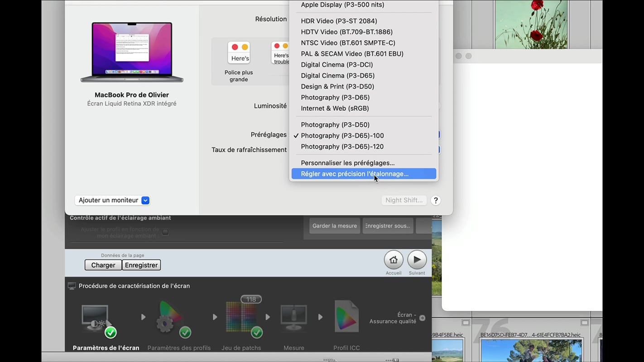The height and width of the screenshot is (362, 644).
Task: Open Mesure step icon
Action: click(294, 319)
